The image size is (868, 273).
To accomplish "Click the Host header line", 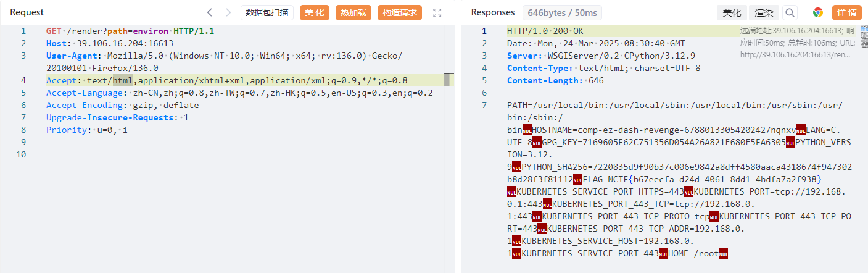I will (110, 43).
